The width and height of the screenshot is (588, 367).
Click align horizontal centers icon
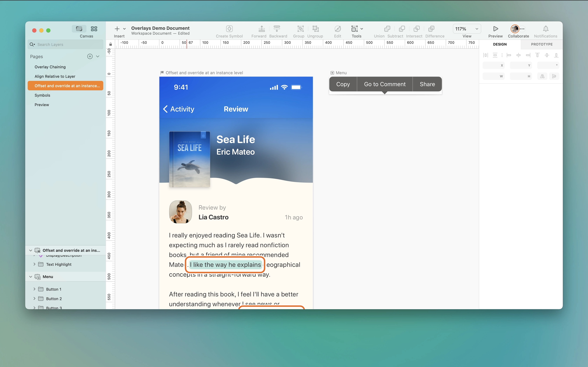click(518, 55)
